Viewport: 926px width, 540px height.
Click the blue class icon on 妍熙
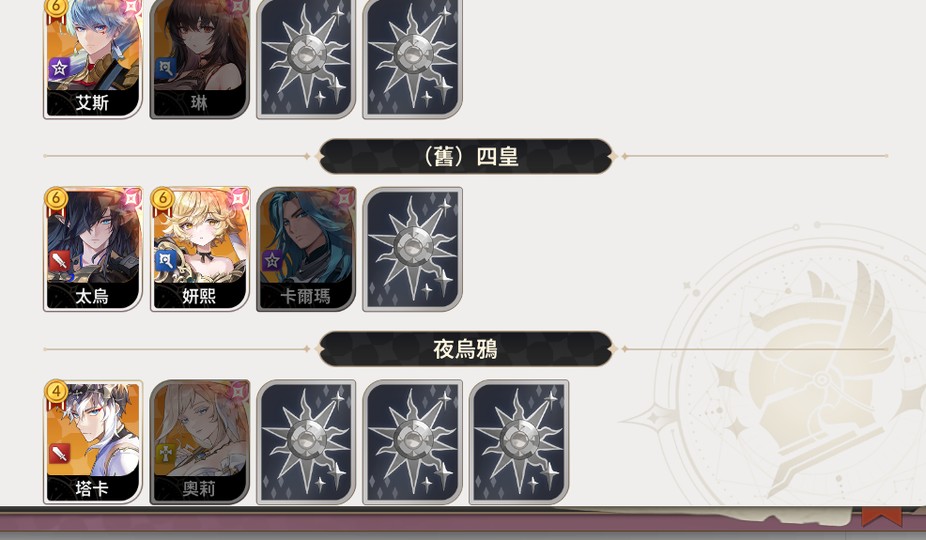click(165, 260)
